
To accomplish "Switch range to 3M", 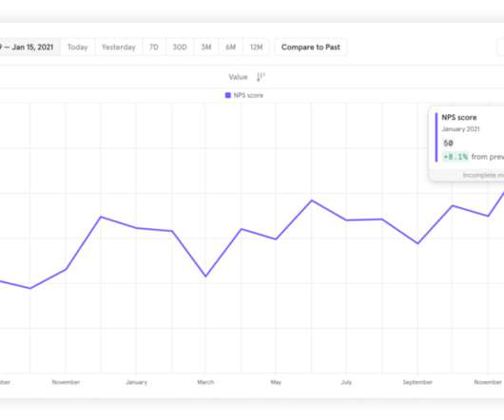I will pyautogui.click(x=206, y=48).
